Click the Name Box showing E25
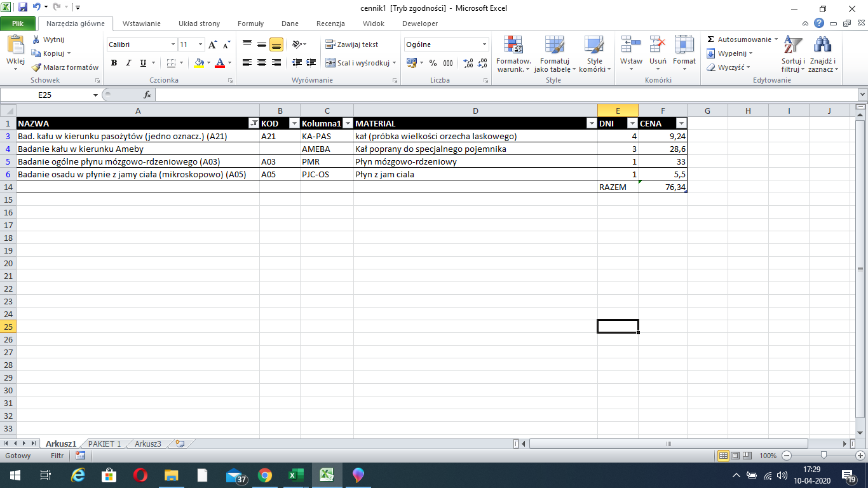868x488 pixels. (46, 95)
